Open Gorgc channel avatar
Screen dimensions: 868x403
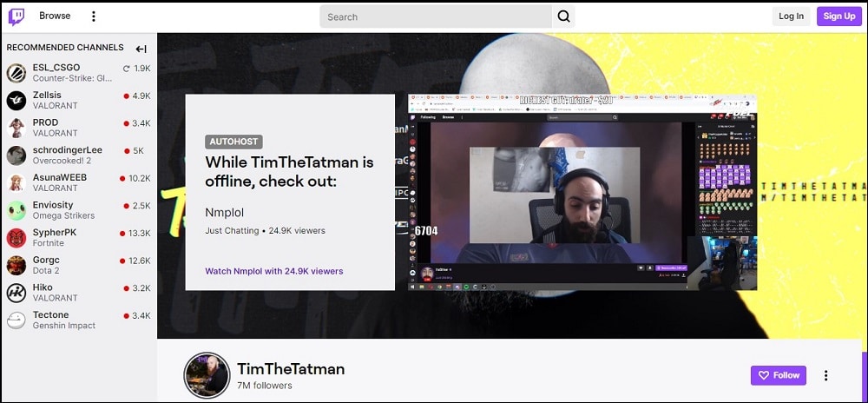coord(16,265)
